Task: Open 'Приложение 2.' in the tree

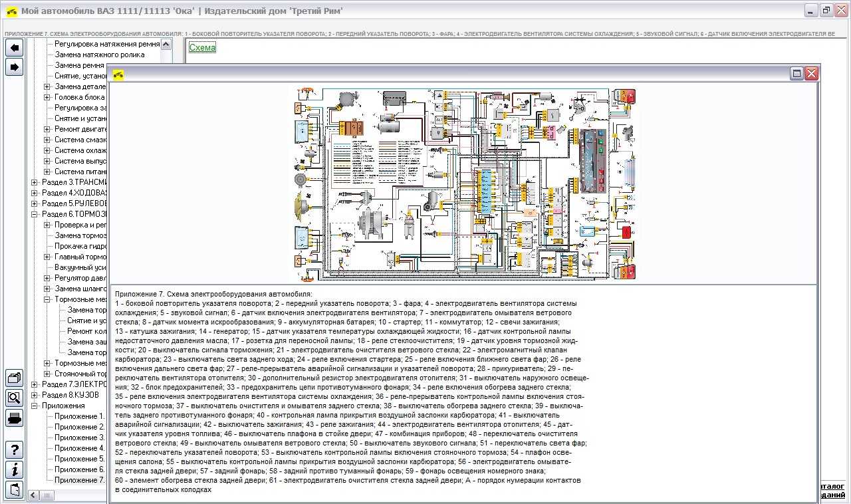Action: (80, 427)
